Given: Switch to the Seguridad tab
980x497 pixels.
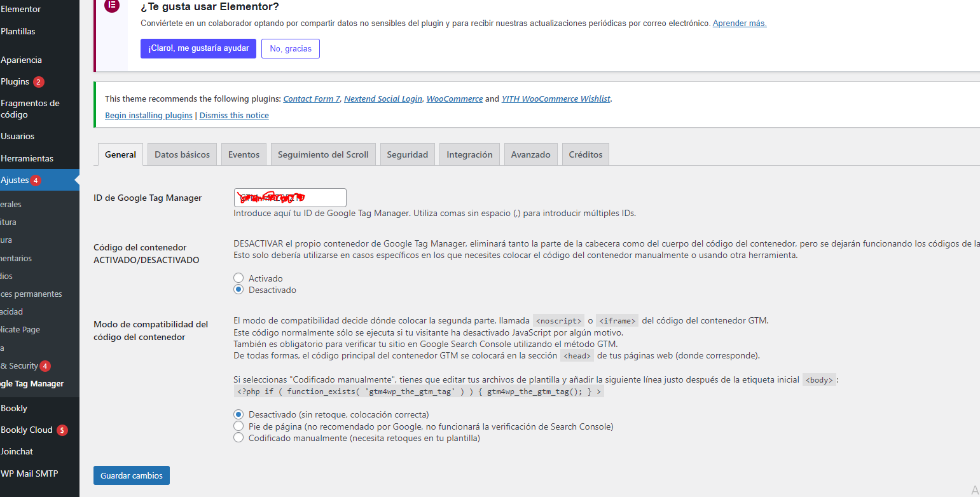Looking at the screenshot, I should pos(408,154).
